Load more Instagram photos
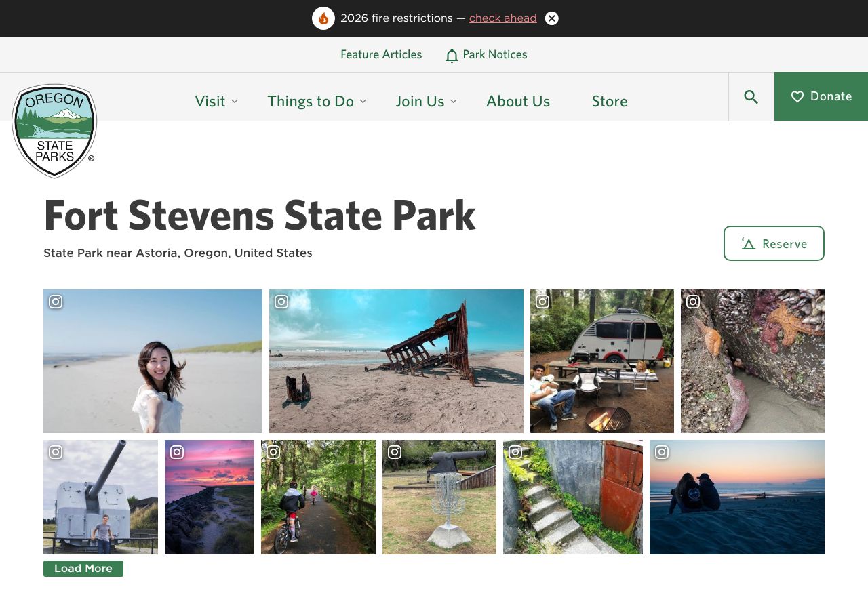Viewport: 868px width, 610px height. 83,569
